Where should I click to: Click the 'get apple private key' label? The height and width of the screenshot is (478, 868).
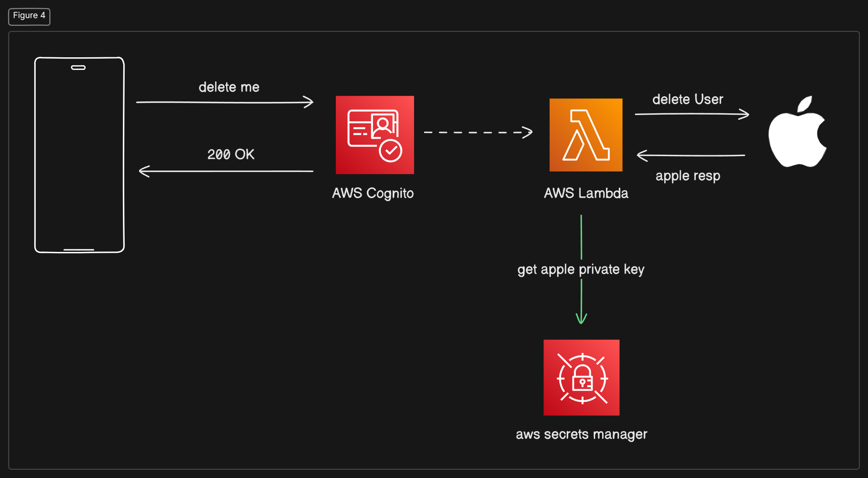pyautogui.click(x=581, y=269)
